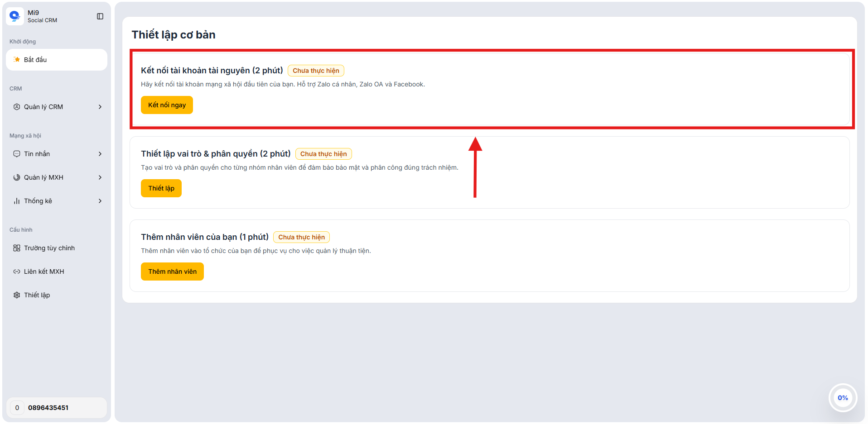Click the star icon beside Bắt đầu
The image size is (868, 424).
pyautogui.click(x=17, y=60)
